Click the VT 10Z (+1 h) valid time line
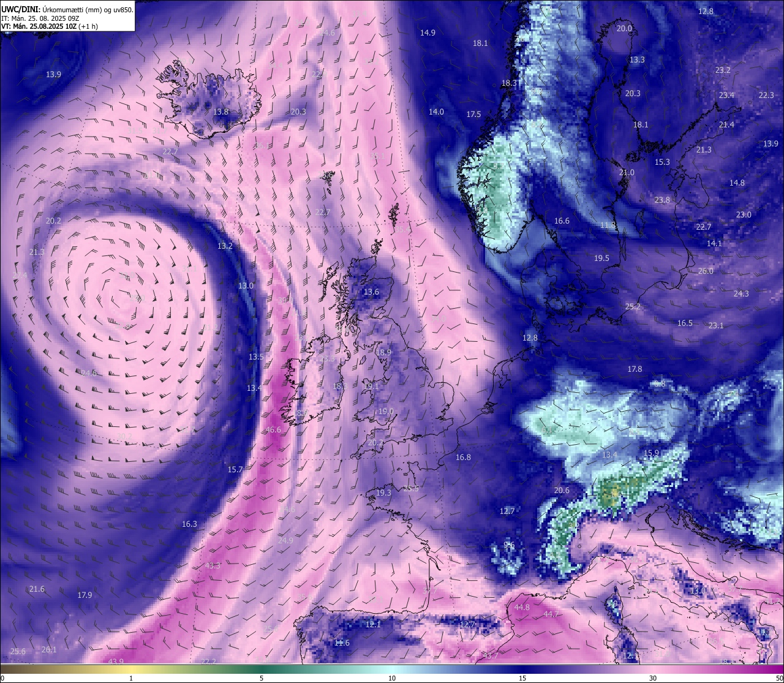The width and height of the screenshot is (784, 683). (x=50, y=26)
